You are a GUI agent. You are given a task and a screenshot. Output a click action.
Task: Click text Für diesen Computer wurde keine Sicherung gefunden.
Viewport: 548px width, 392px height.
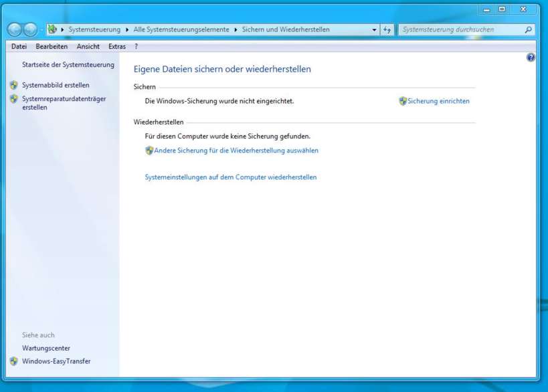[x=227, y=136]
